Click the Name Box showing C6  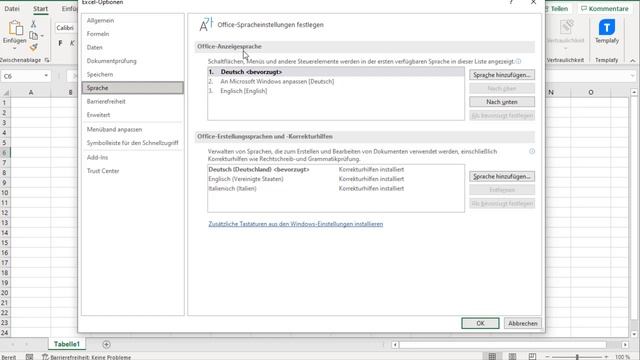pos(22,76)
